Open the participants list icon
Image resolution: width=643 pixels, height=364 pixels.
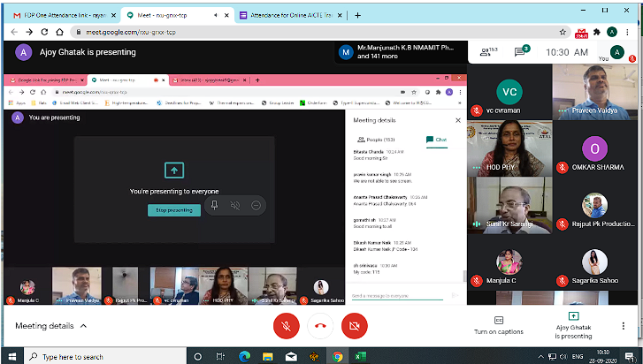pos(486,52)
